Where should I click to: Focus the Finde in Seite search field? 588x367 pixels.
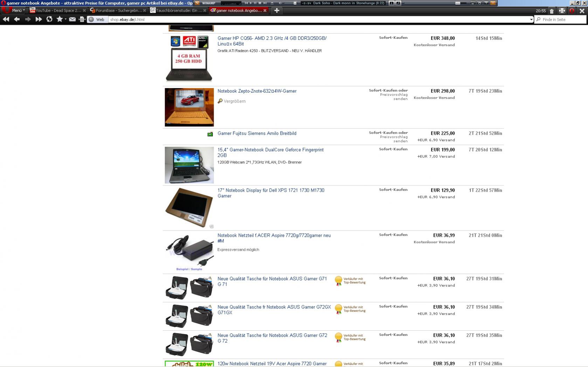[560, 20]
